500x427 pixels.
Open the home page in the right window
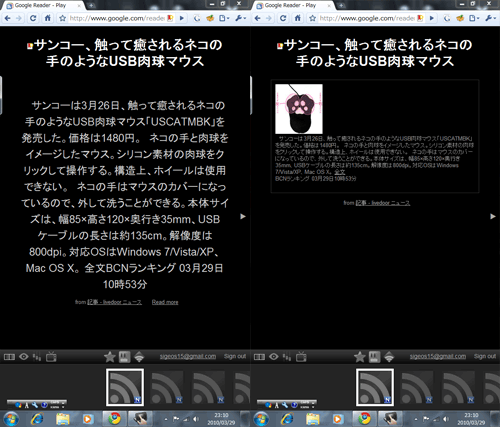coord(298,18)
